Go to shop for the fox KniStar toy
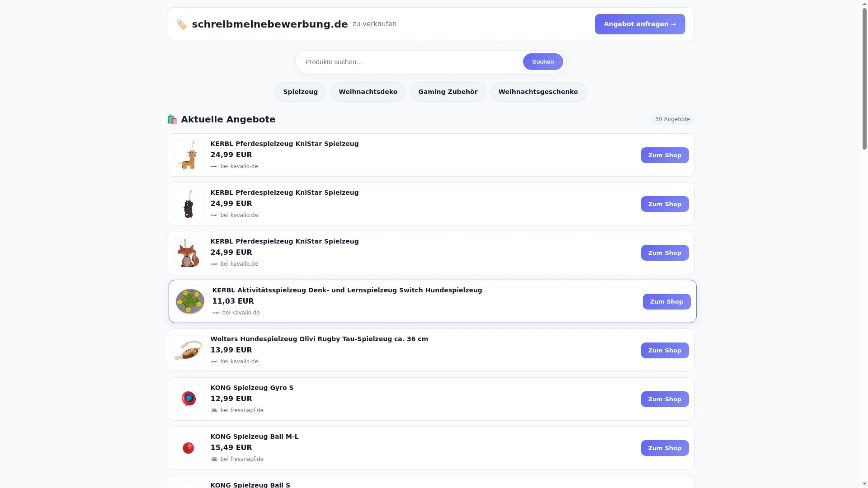 [665, 253]
